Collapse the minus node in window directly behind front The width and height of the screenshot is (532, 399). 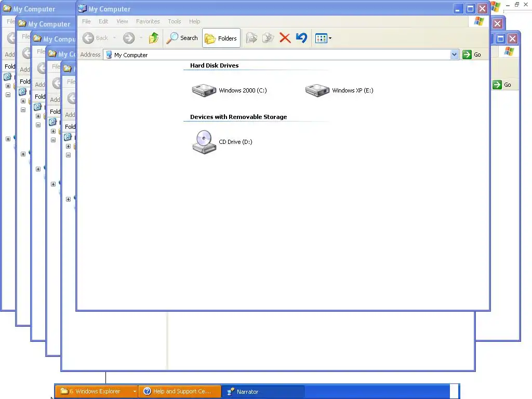[x=68, y=155]
